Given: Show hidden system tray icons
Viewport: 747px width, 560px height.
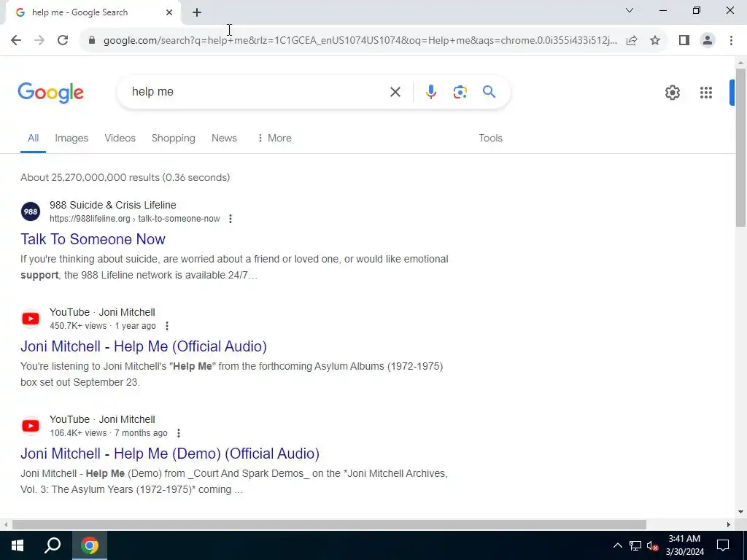Looking at the screenshot, I should (x=617, y=545).
